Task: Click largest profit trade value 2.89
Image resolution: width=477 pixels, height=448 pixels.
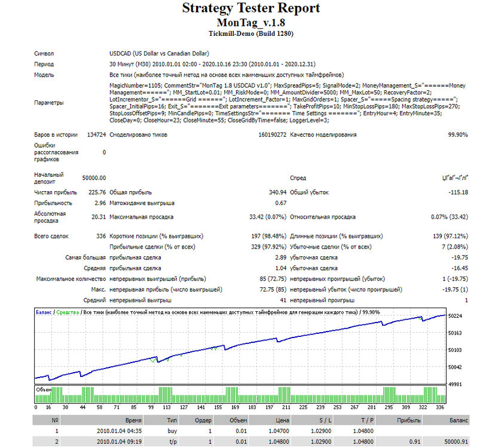Action: pos(280,257)
